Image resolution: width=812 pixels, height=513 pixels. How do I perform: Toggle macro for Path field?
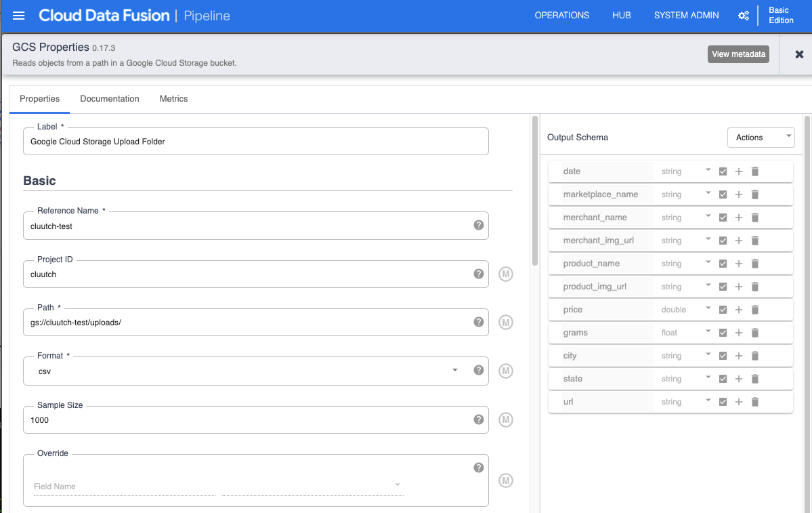(x=505, y=323)
